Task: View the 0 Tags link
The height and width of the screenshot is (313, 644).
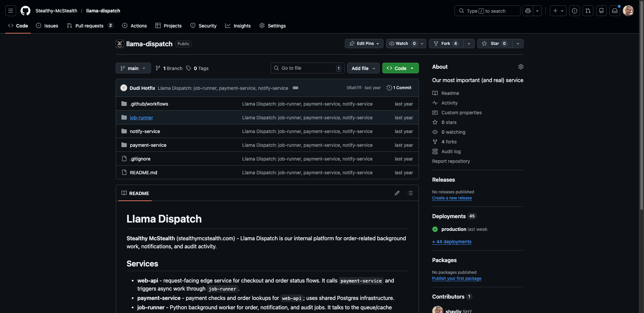Action: 197,68
